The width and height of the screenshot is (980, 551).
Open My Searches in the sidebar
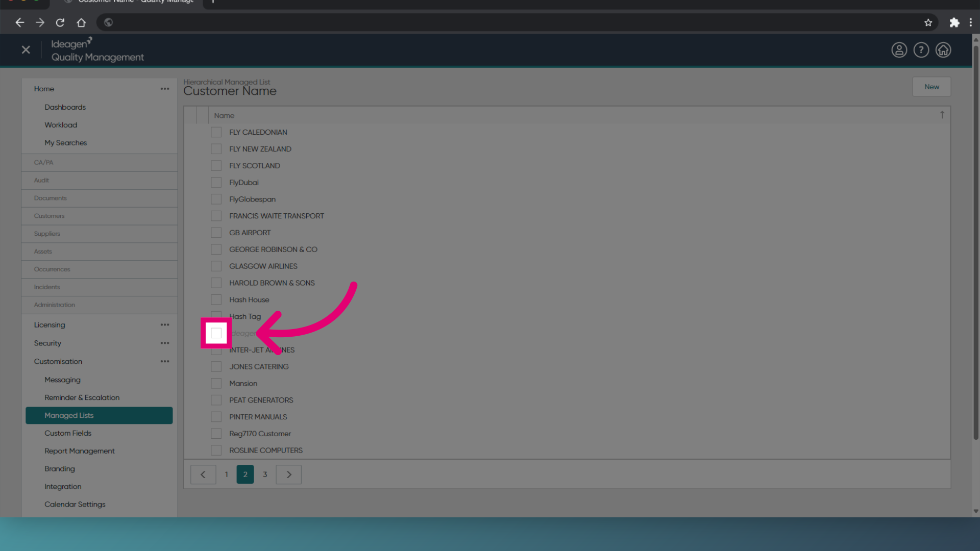[65, 143]
